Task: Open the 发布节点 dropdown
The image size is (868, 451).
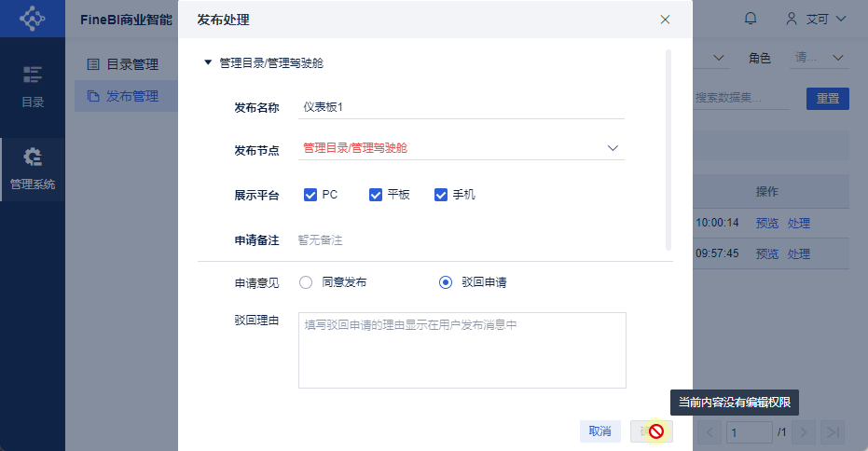Action: tap(613, 148)
